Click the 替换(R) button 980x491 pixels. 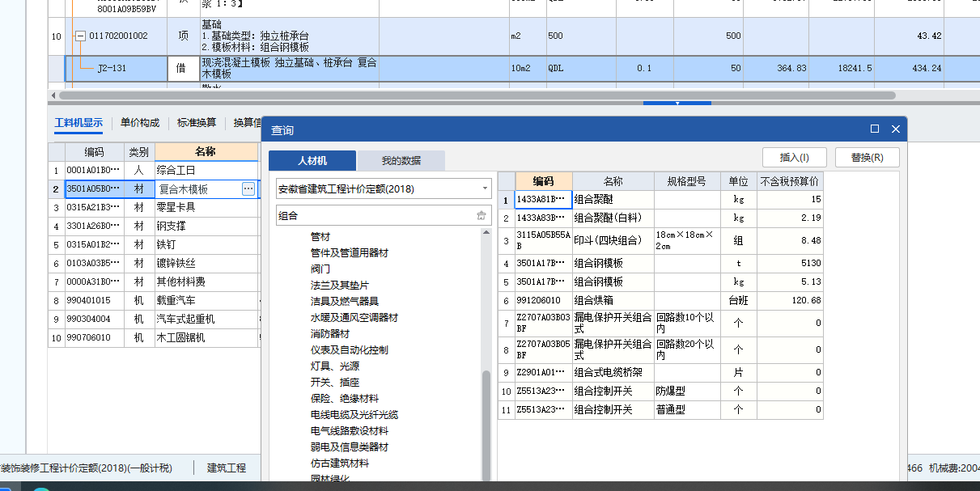point(867,157)
